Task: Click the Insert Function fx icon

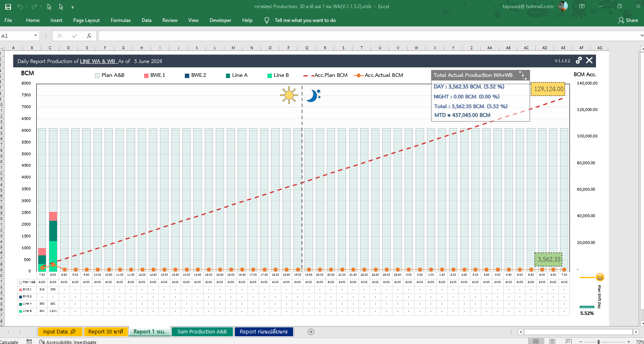Action: click(89, 36)
